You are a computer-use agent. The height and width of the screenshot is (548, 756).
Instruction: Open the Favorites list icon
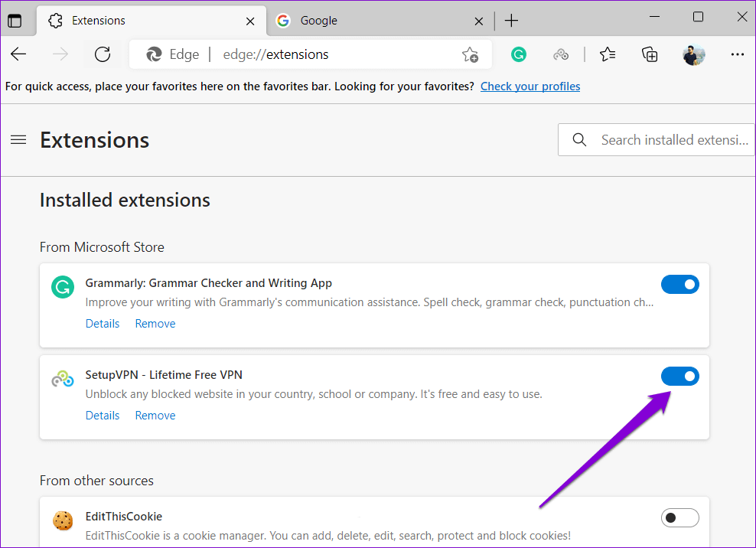[608, 54]
